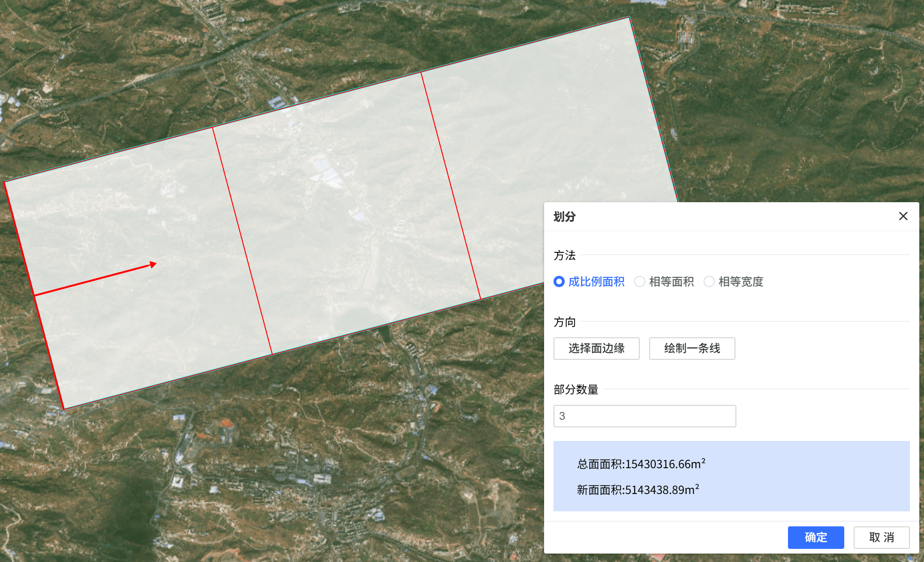Screen dimensions: 924x562
Task: Focus the 部分数量 input field
Action: 644,416
